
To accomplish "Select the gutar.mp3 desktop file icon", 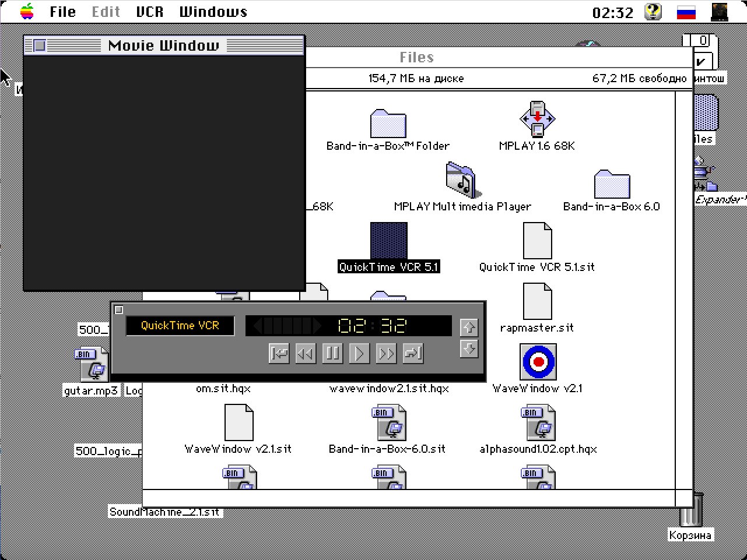I will (x=92, y=365).
